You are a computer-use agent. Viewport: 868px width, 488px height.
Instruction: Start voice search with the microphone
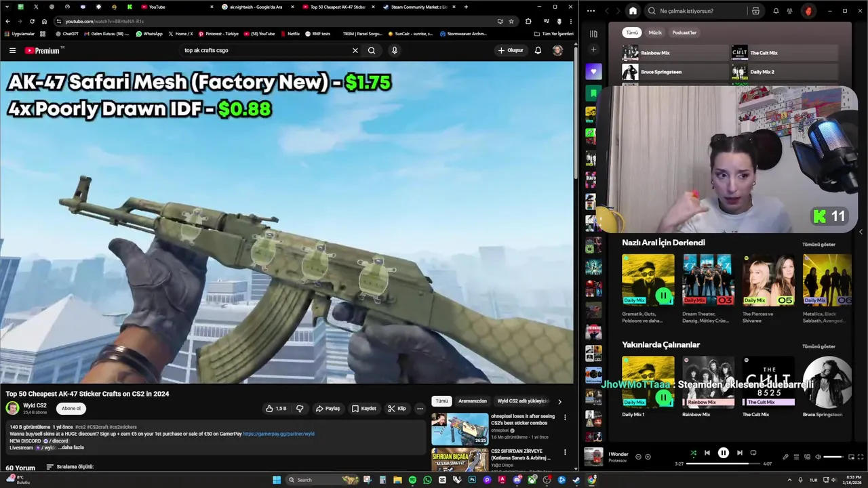click(x=394, y=50)
